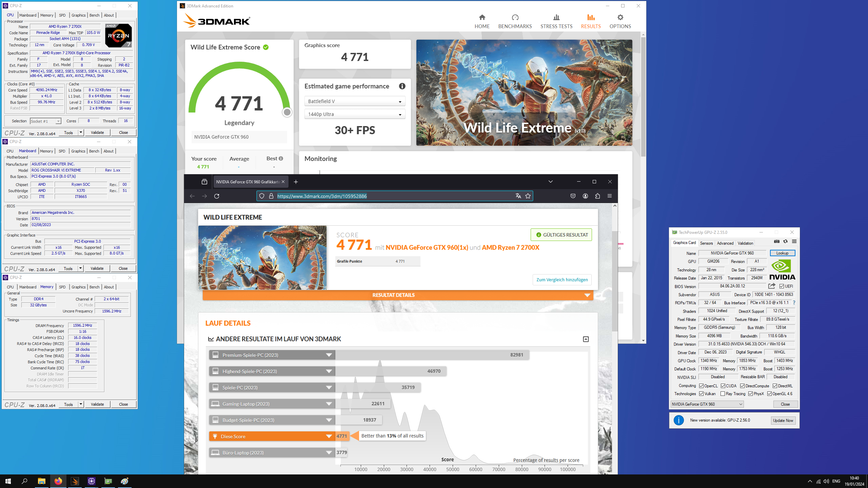Viewport: 868px width, 488px height.
Task: Close the NVIDIA GeForce GTX 960 browser tab
Action: 283,182
